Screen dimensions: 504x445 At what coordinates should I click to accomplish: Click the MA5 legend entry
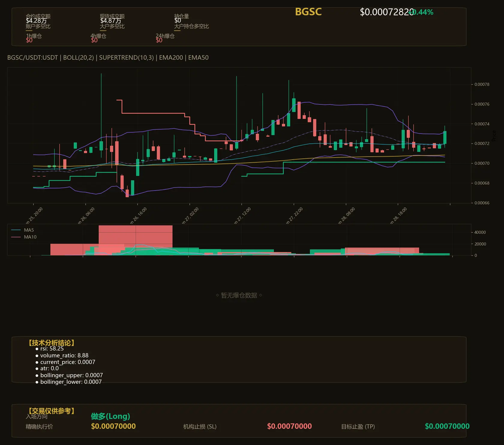(x=22, y=230)
